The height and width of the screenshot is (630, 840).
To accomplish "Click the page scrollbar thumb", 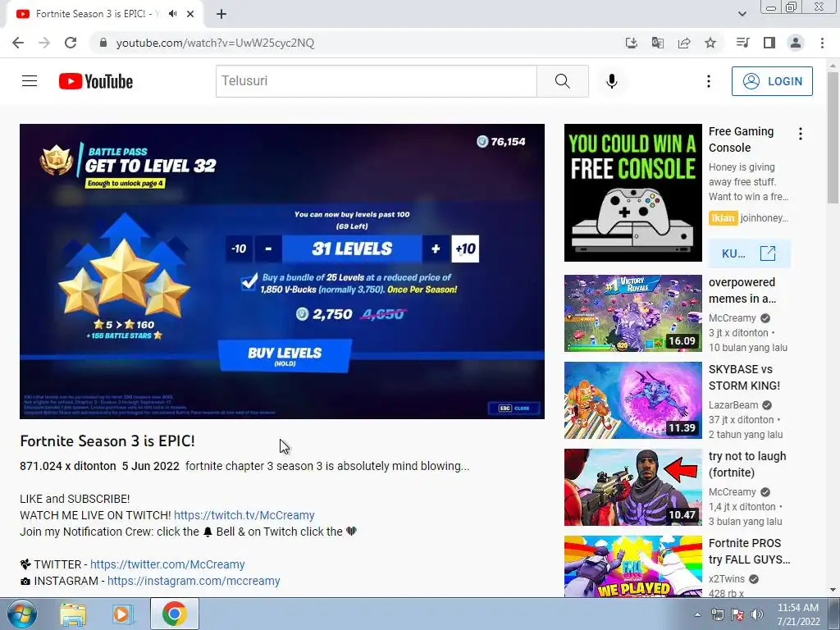I will coord(833,137).
